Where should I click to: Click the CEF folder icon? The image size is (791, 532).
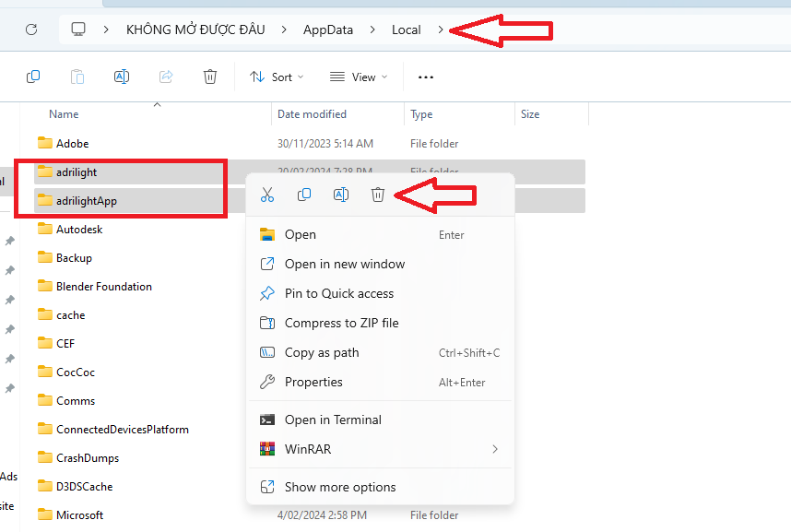click(x=45, y=343)
